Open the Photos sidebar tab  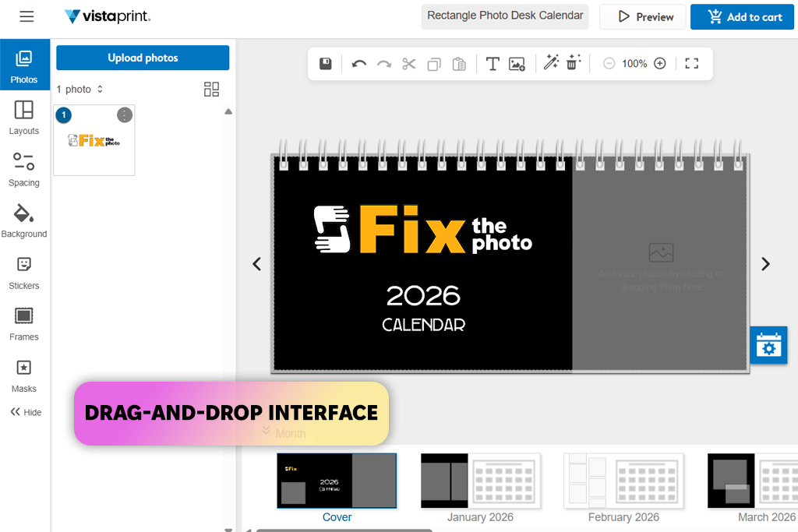(24, 67)
